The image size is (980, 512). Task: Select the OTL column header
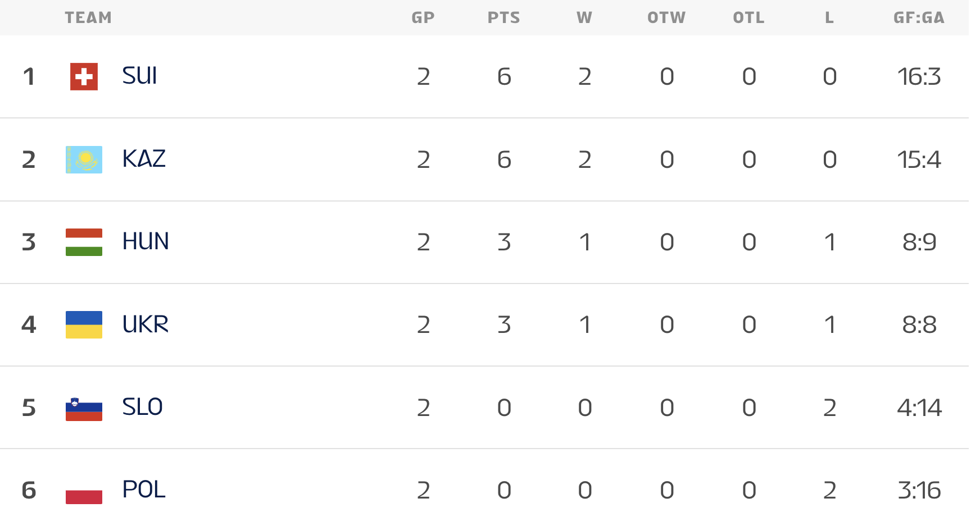click(748, 18)
